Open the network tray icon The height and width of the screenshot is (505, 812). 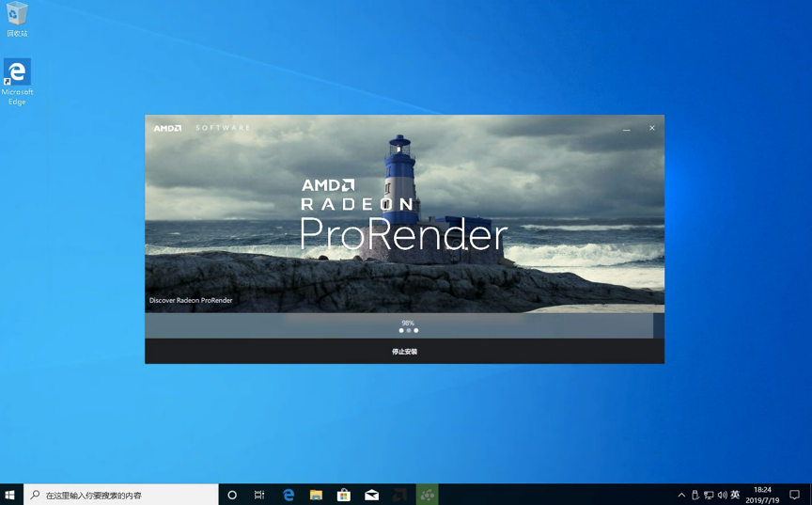click(709, 495)
